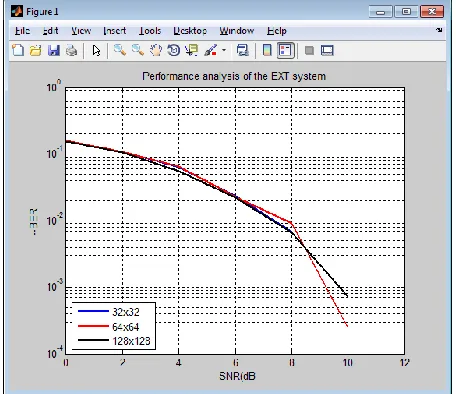This screenshot has height=394, width=456.
Task: Select the Brush data tool
Action: click(x=211, y=50)
